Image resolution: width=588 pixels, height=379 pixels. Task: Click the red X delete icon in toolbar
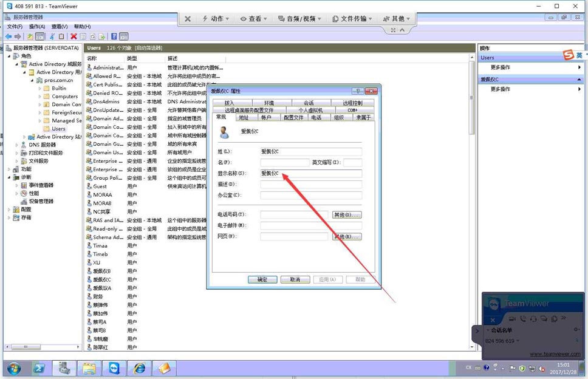73,36
